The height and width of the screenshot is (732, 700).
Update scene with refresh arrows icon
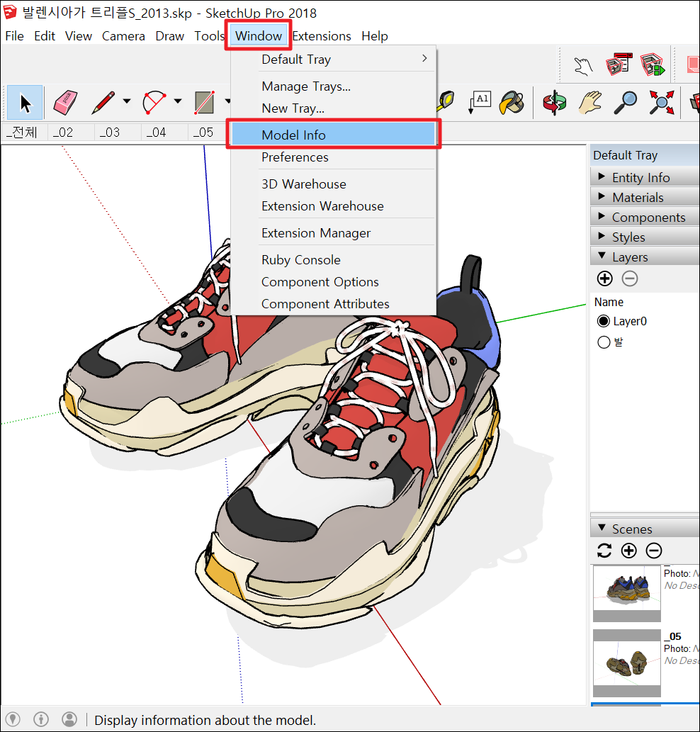604,551
